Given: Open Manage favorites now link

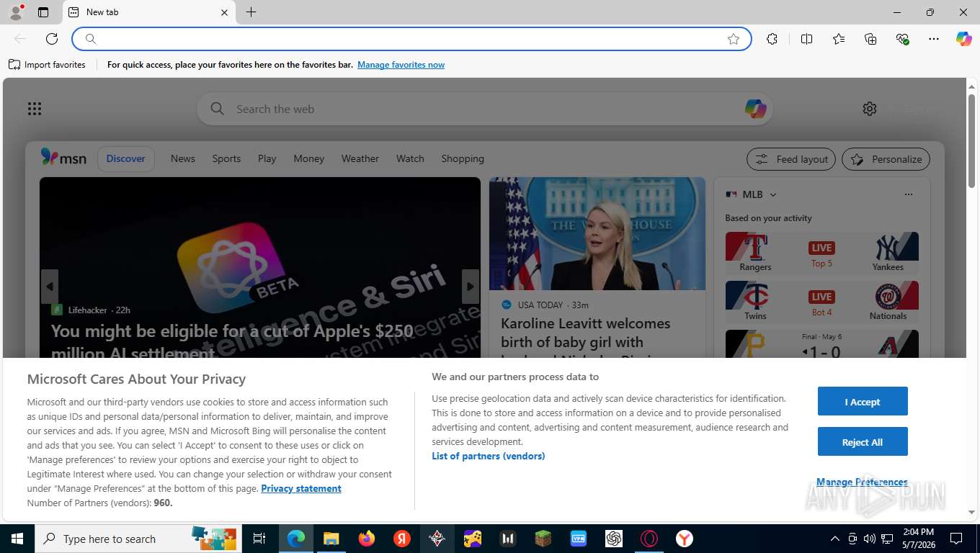Looking at the screenshot, I should point(401,65).
